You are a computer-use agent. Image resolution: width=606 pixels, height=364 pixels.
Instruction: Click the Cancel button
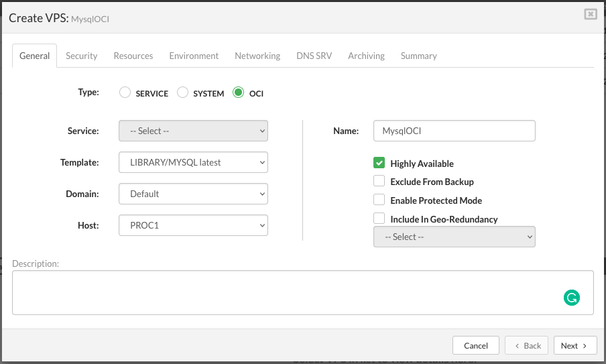[x=476, y=345]
